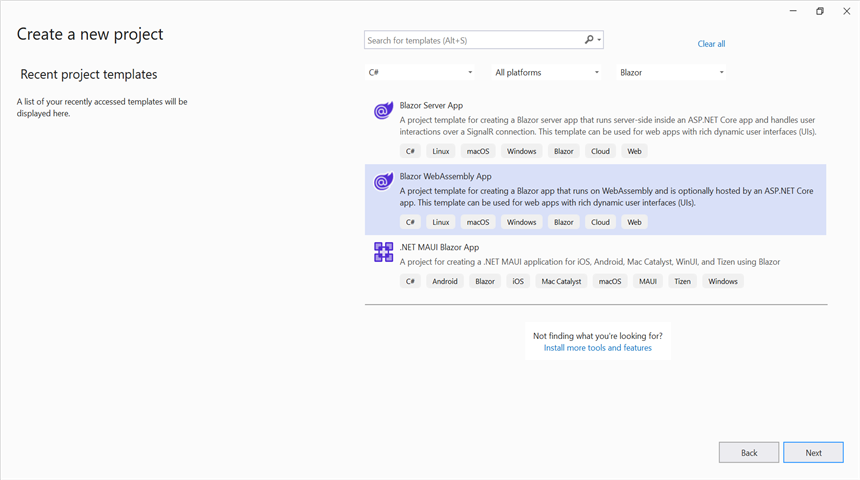
Task: Click Tizen tag
Action: click(x=682, y=281)
